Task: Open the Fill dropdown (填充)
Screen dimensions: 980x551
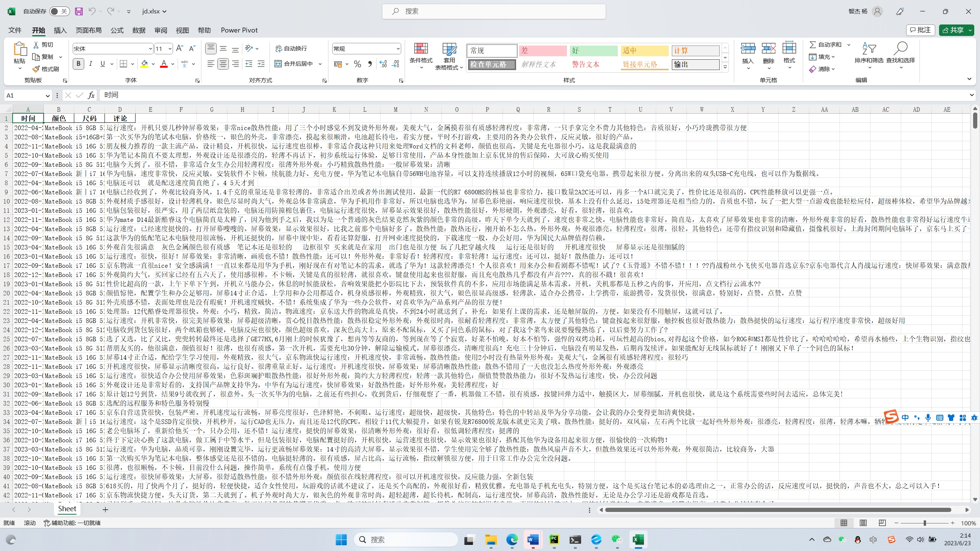Action: click(822, 57)
